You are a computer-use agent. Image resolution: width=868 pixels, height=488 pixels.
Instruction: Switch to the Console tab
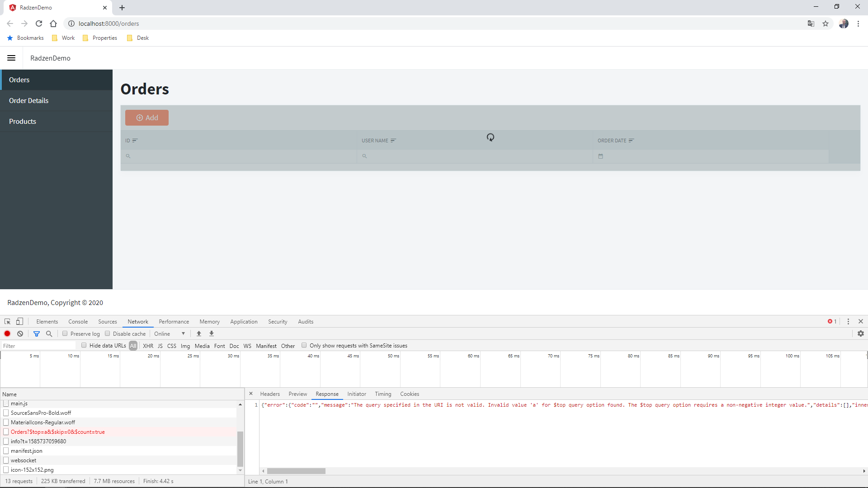click(78, 322)
